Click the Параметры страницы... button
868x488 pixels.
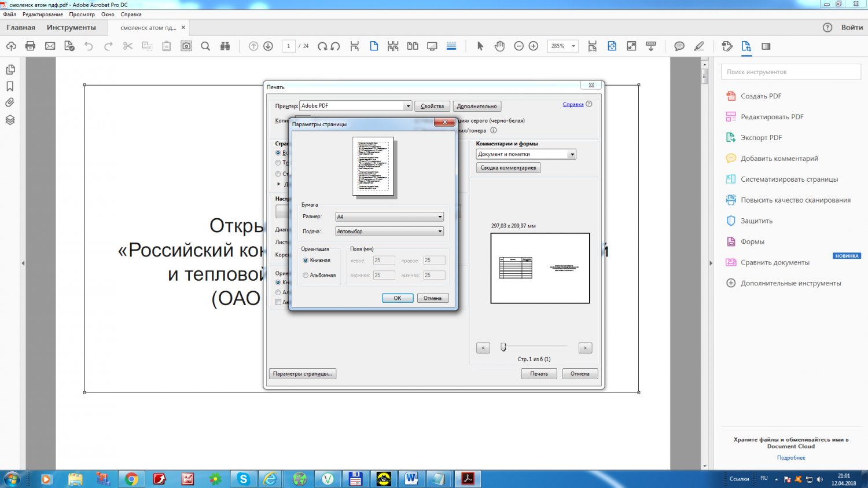[303, 374]
